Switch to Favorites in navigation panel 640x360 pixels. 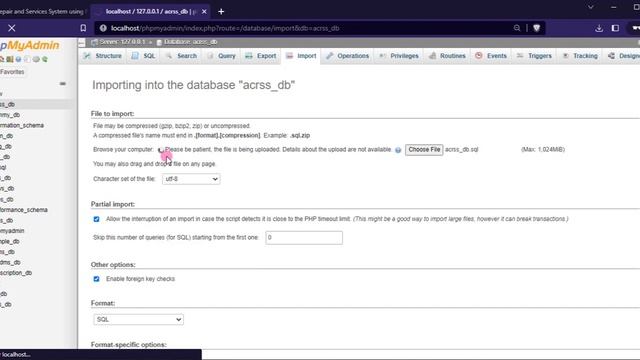12,72
